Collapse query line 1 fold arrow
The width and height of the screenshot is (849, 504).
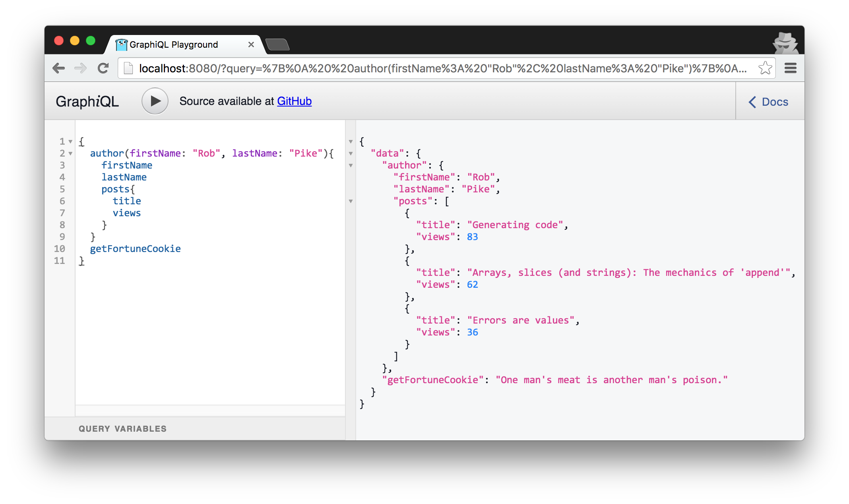click(x=70, y=142)
